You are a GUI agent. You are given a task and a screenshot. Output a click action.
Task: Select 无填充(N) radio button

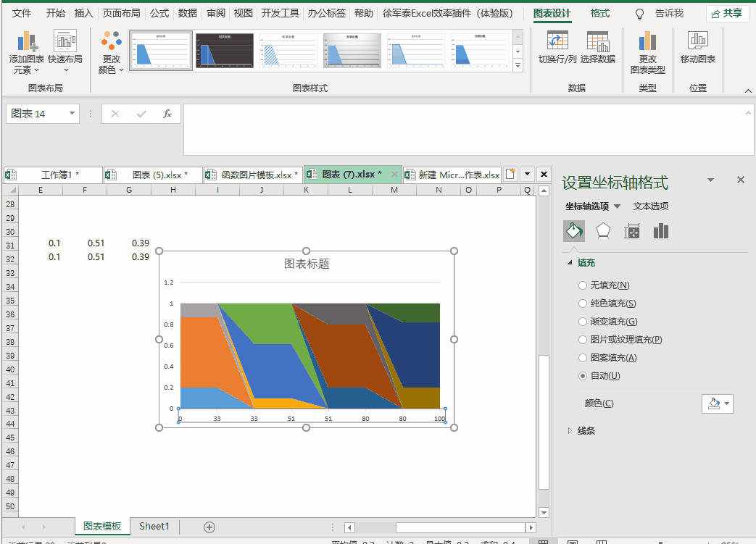click(583, 285)
